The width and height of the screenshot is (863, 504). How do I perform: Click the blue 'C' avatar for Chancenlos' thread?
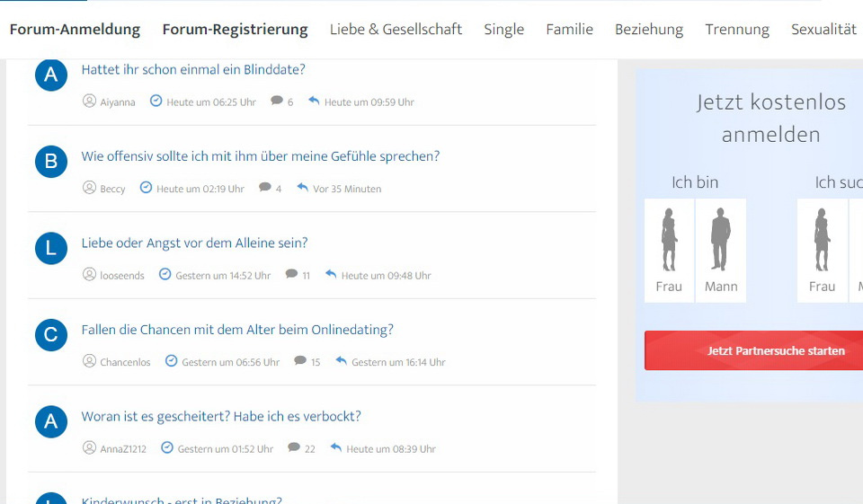pyautogui.click(x=51, y=335)
